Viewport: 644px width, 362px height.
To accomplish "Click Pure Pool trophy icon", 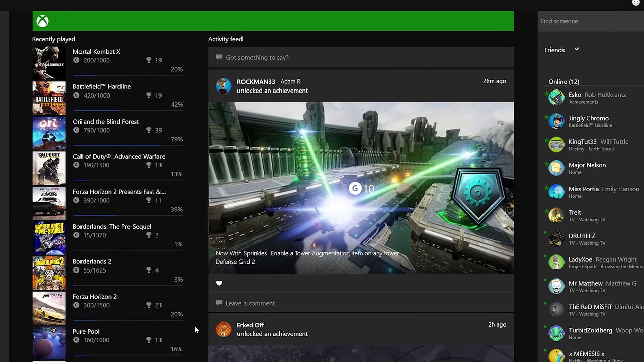I will point(149,340).
